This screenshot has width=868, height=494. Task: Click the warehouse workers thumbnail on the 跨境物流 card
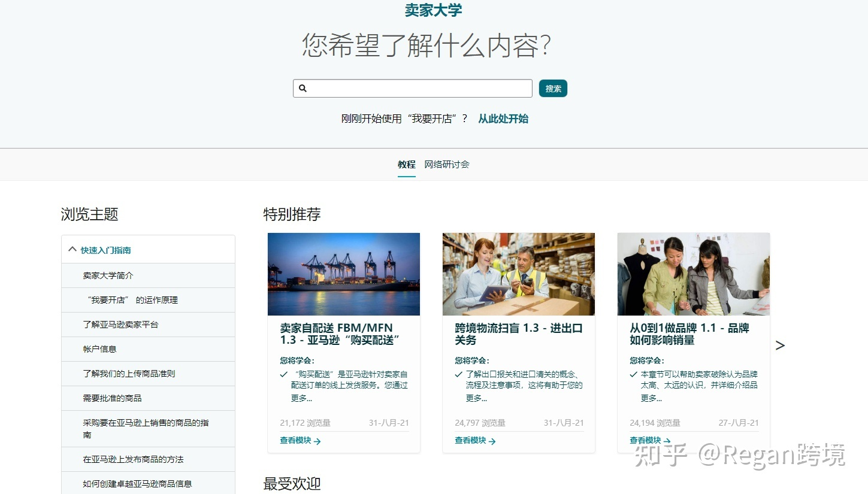coord(518,274)
